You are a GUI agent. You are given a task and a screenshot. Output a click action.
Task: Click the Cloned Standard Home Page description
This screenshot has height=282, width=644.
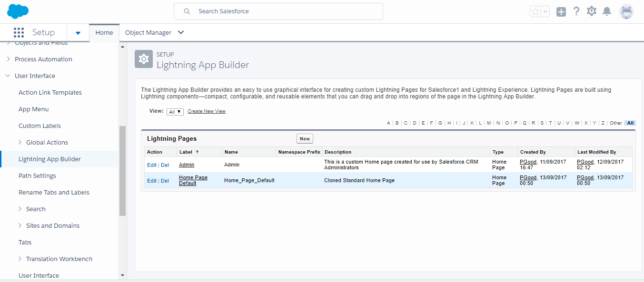pos(359,181)
